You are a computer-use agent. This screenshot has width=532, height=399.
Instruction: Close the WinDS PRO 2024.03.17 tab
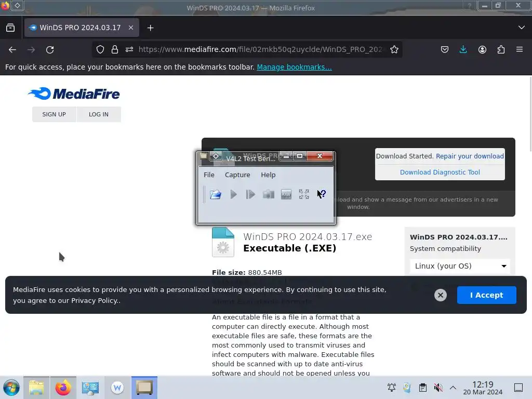[131, 28]
